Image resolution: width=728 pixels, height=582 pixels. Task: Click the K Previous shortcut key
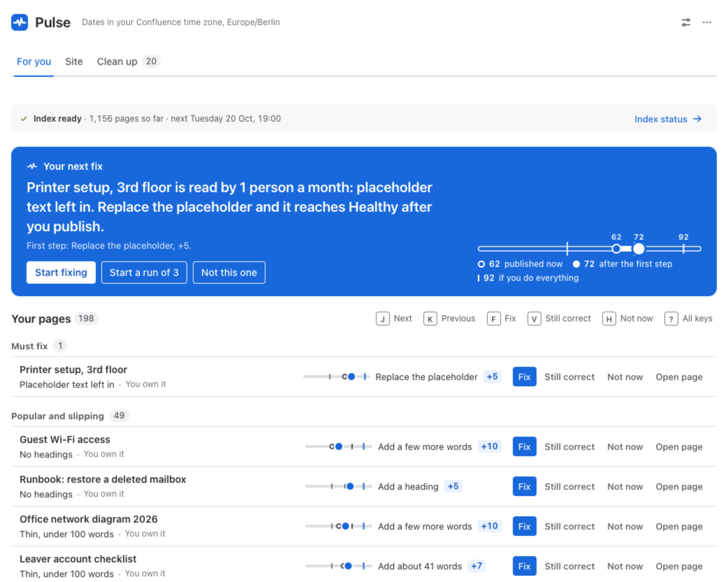pos(430,319)
